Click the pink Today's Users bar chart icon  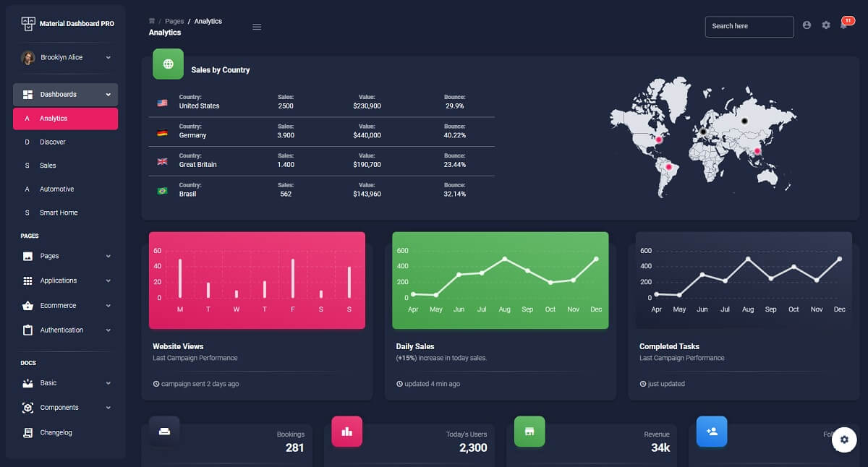(x=346, y=432)
